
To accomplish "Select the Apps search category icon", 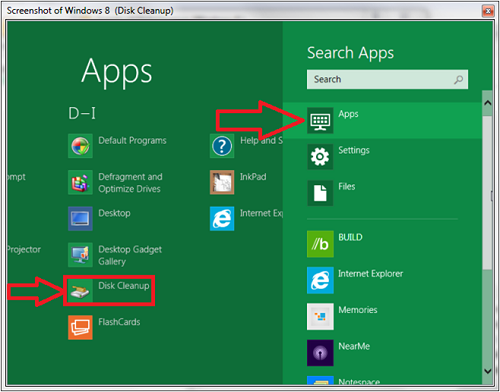I will point(320,120).
